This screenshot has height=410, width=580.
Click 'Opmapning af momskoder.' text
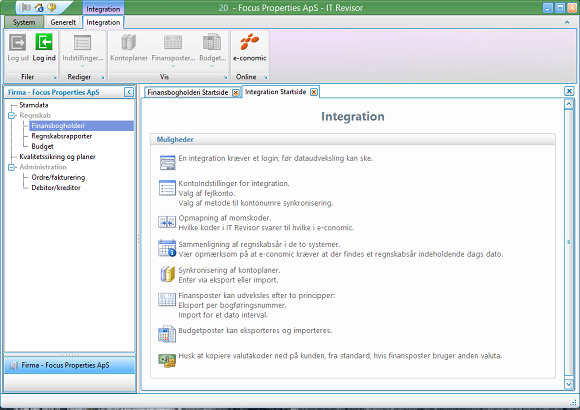click(225, 218)
